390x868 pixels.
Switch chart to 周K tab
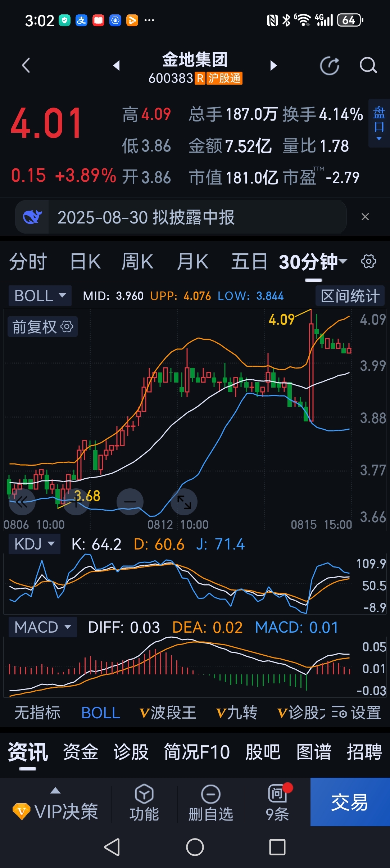click(x=137, y=261)
